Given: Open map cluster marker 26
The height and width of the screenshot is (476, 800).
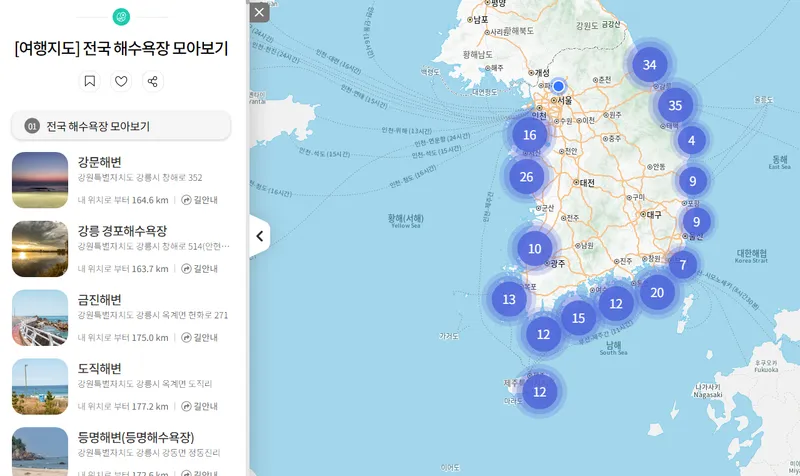Looking at the screenshot, I should click(x=527, y=177).
